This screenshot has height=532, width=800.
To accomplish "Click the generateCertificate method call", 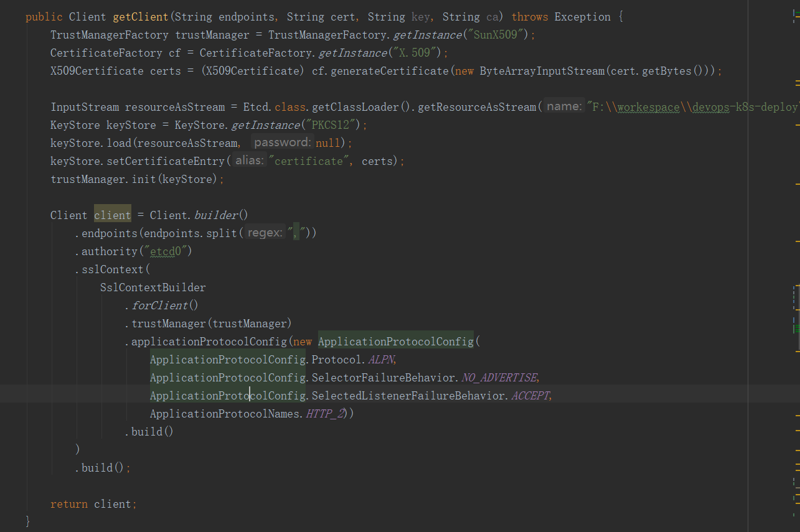I will [x=389, y=71].
